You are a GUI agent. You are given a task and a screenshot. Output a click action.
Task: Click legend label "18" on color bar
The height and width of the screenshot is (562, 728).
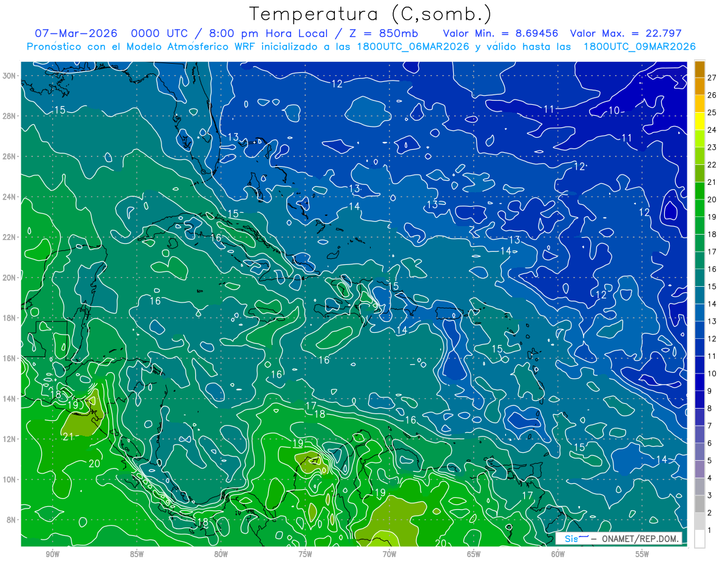[x=712, y=234]
